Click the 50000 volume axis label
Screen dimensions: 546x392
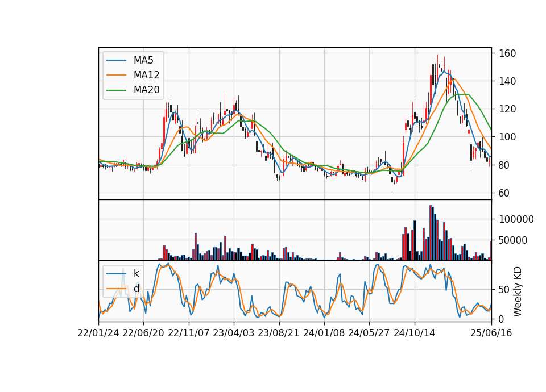pyautogui.click(x=513, y=240)
